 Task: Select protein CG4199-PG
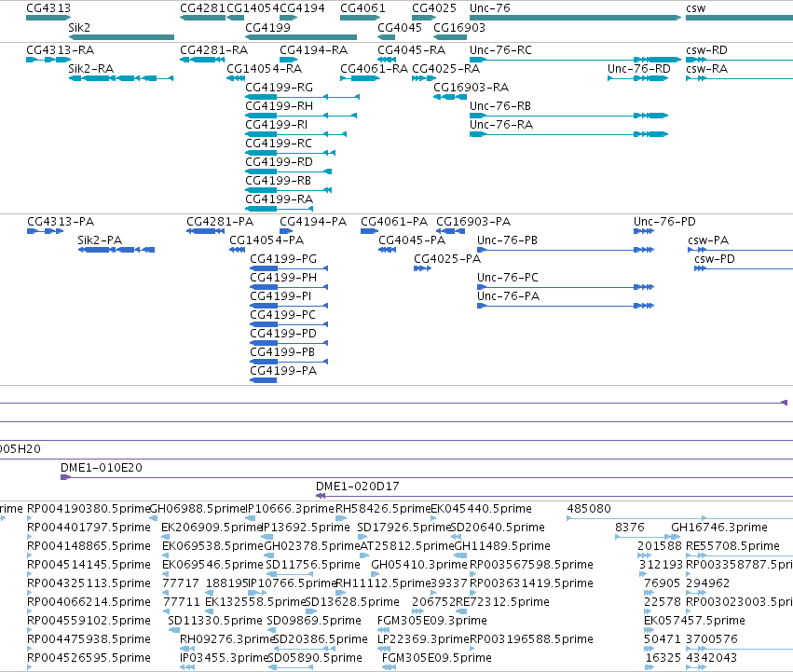tap(289, 268)
